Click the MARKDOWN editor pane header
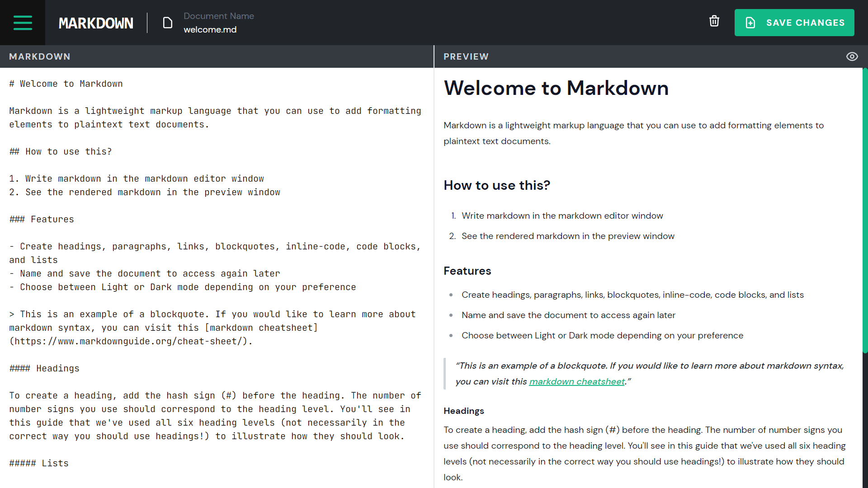 [40, 56]
